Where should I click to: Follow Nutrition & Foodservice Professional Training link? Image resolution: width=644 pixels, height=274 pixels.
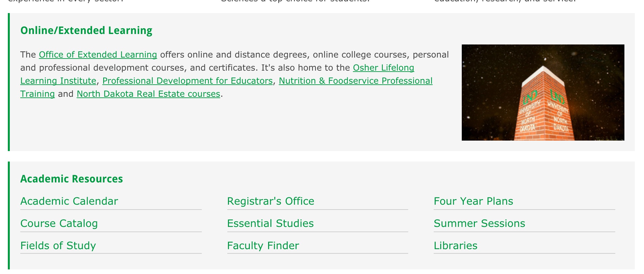coord(355,81)
